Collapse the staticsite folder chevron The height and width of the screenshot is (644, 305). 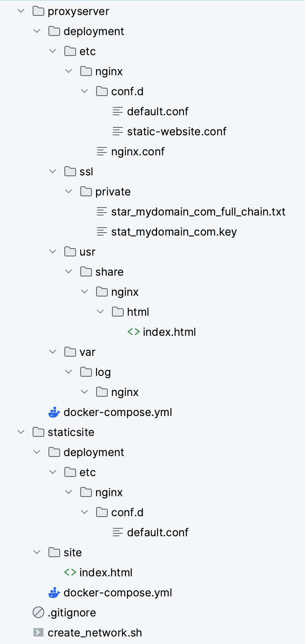point(20,432)
